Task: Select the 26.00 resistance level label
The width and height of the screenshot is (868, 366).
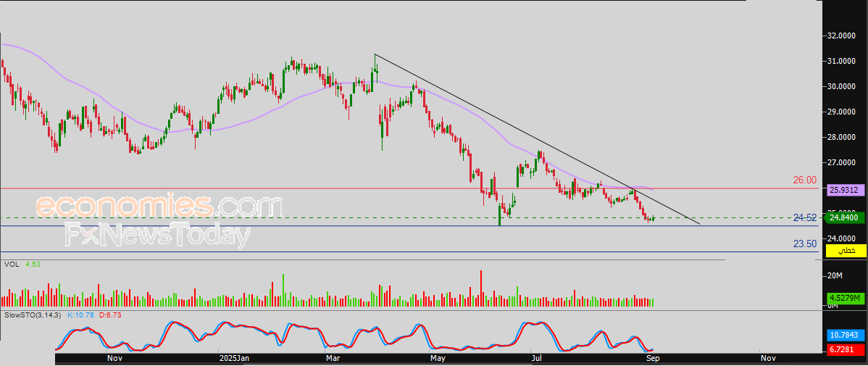Action: pos(805,180)
